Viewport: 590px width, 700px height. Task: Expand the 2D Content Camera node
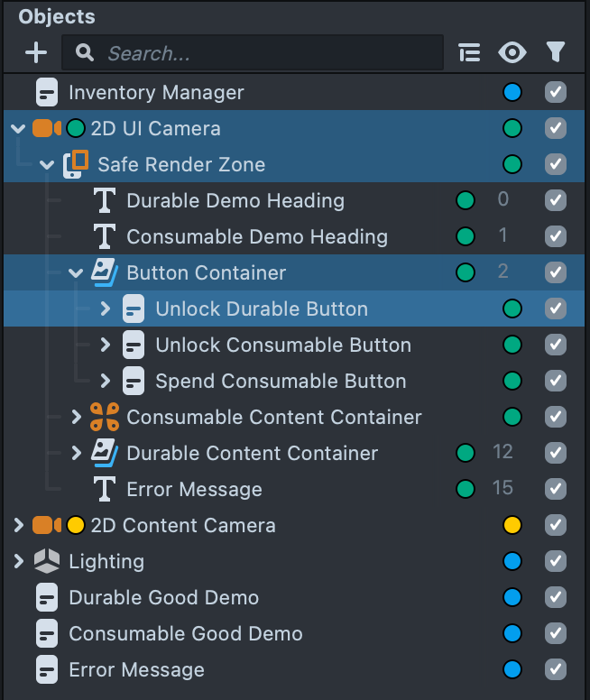click(18, 525)
